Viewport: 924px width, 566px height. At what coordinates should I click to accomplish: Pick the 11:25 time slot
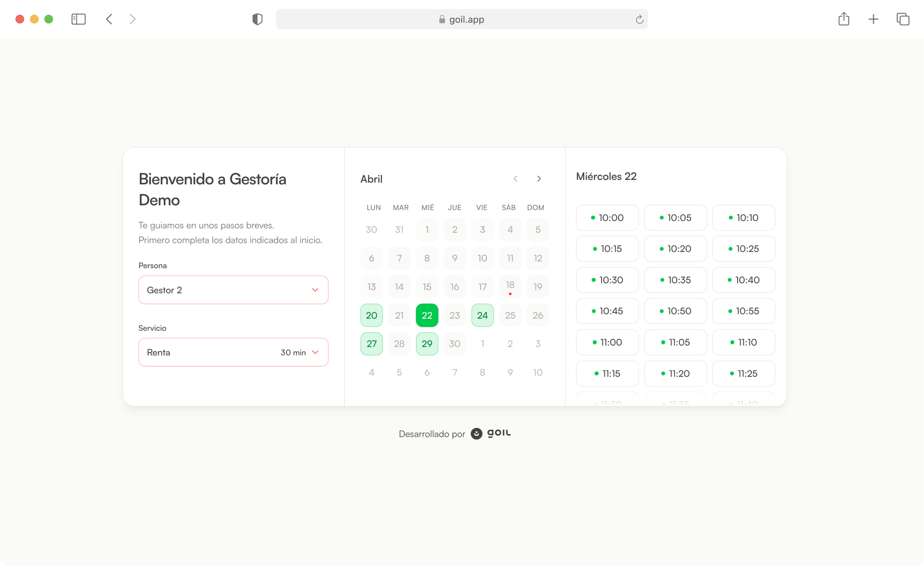point(743,374)
